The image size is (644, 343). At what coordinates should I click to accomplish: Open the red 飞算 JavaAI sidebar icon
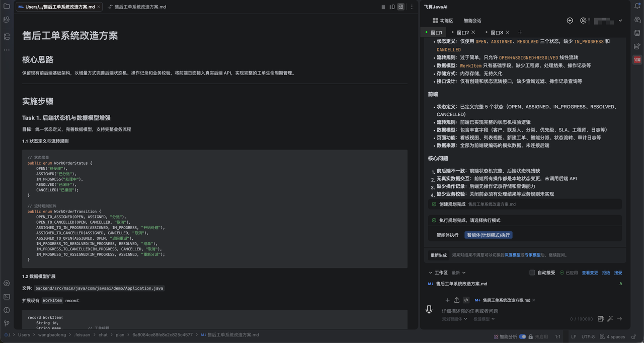tap(637, 59)
